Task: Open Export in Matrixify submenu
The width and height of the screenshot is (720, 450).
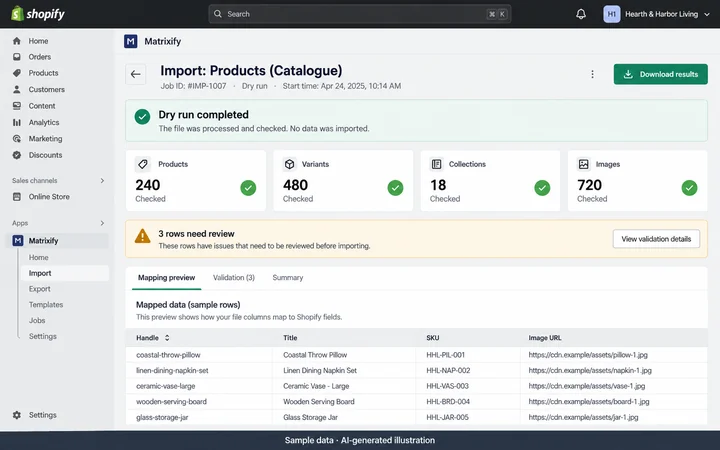Action: tap(39, 289)
